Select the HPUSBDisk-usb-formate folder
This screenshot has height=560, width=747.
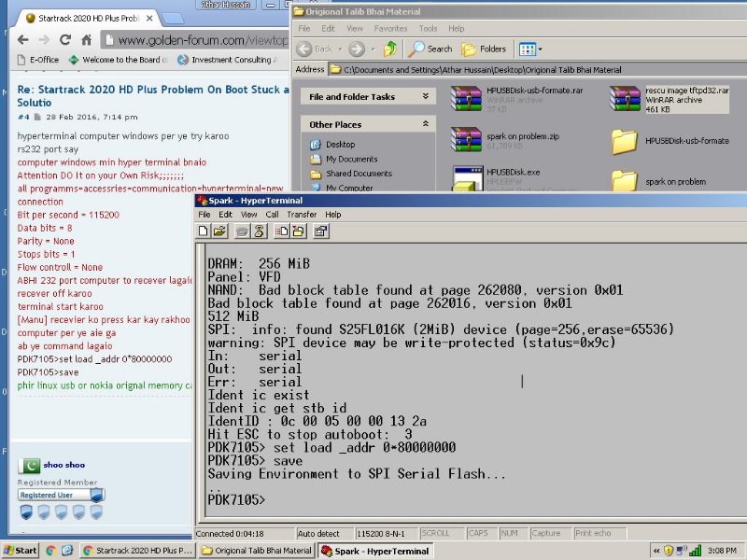coord(669,141)
